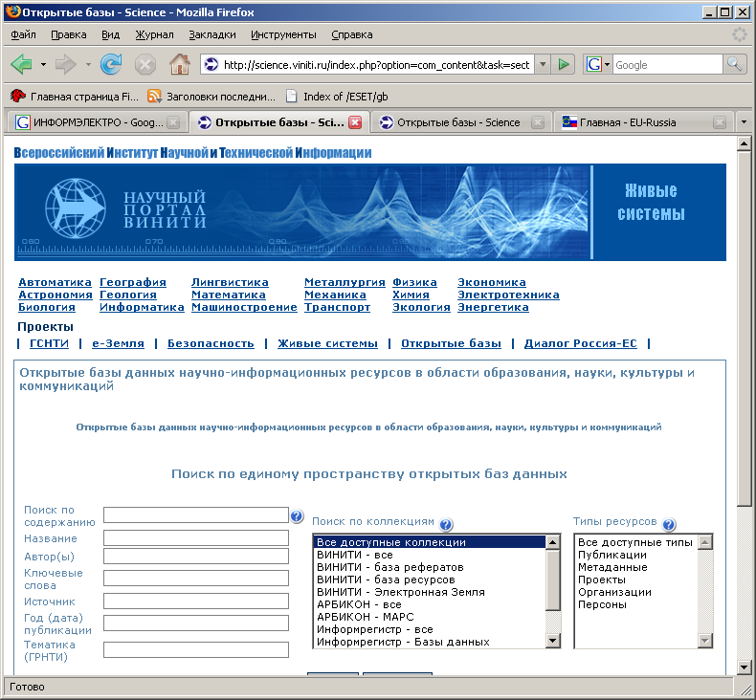The image size is (756, 700).
Task: Open the Справка menu
Action: tap(352, 34)
